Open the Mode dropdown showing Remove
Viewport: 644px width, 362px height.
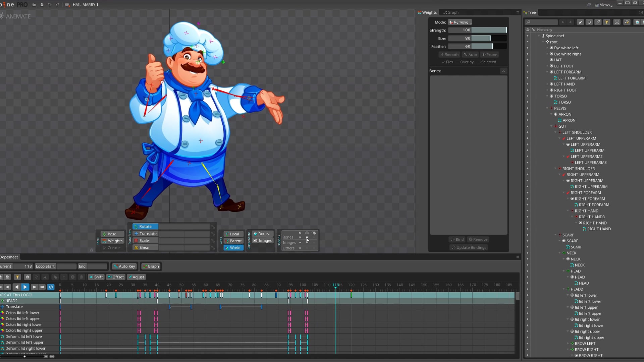(x=460, y=22)
